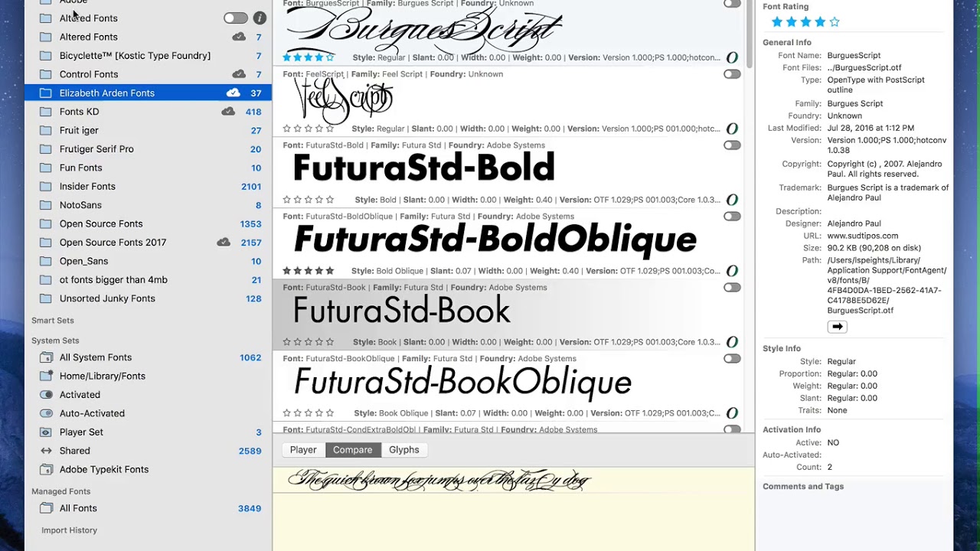This screenshot has height=551, width=980.
Task: Click the System Sets section header
Action: click(x=55, y=341)
